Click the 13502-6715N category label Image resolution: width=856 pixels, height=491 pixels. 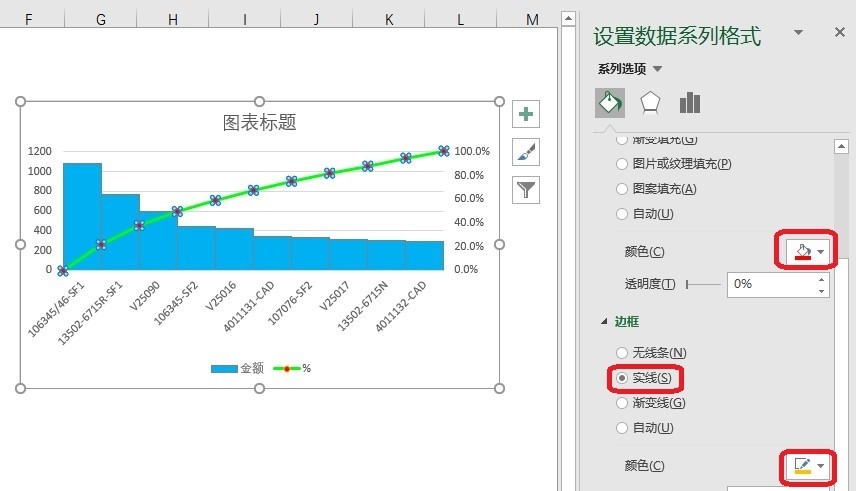pyautogui.click(x=362, y=306)
